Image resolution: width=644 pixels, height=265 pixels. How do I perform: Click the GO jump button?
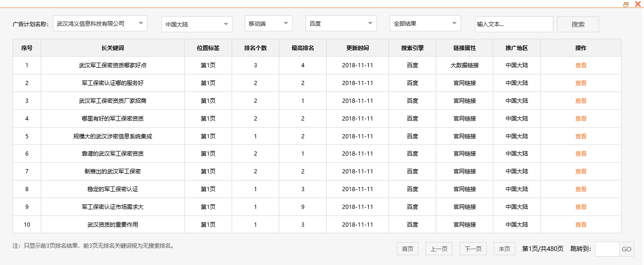627,249
